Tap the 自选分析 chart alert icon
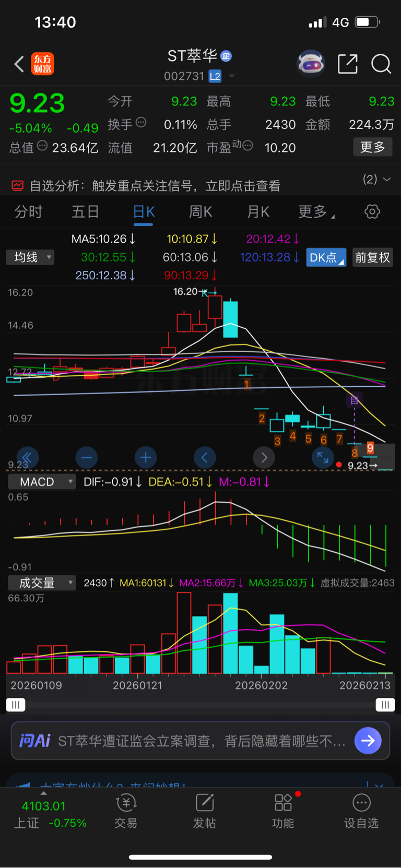 coord(18,185)
